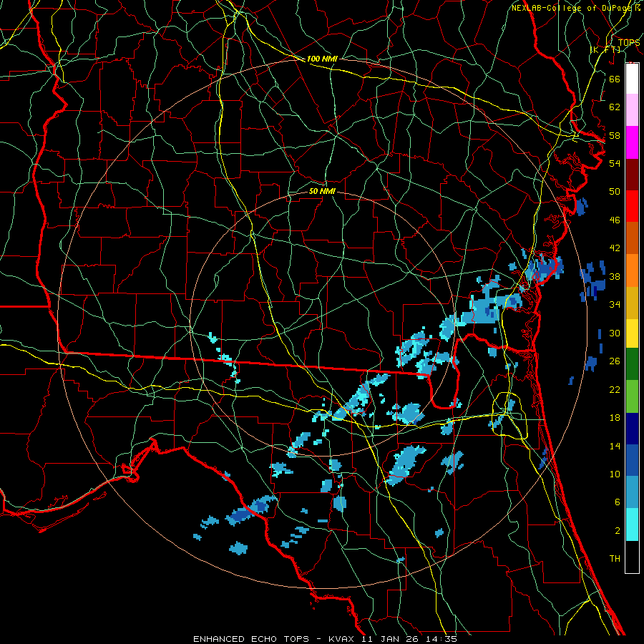Click the 'TOPS' legend title

click(x=629, y=43)
